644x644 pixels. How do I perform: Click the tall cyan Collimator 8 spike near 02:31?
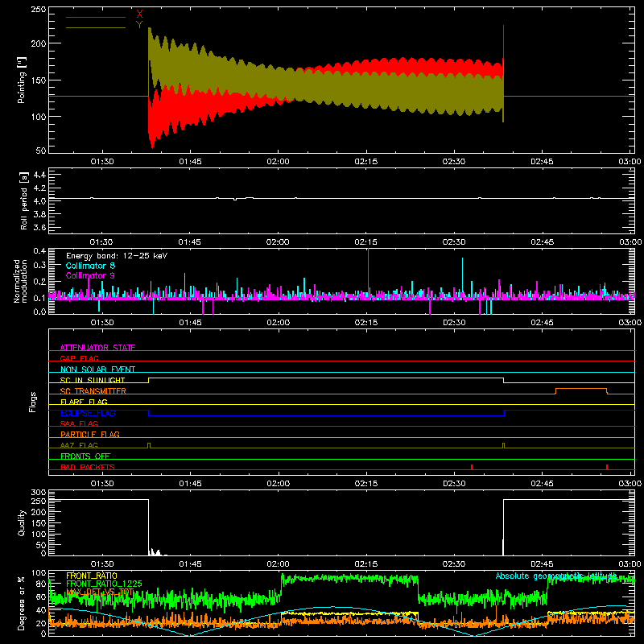coord(462,277)
